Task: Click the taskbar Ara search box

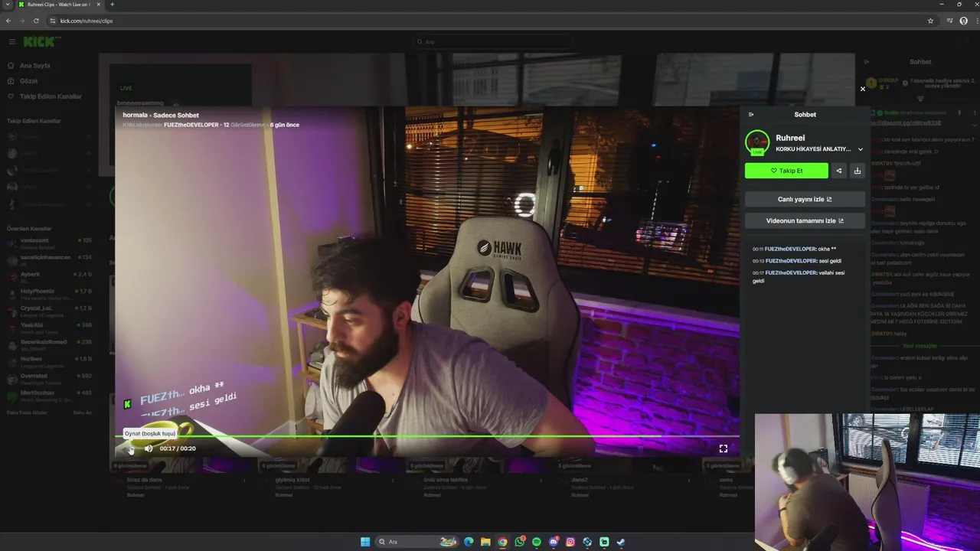Action: point(417,542)
